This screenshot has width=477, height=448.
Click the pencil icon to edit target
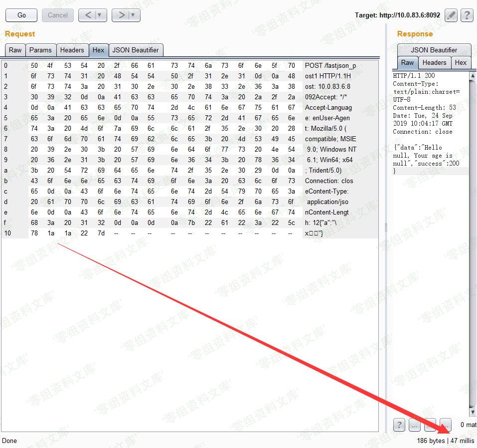coord(451,15)
